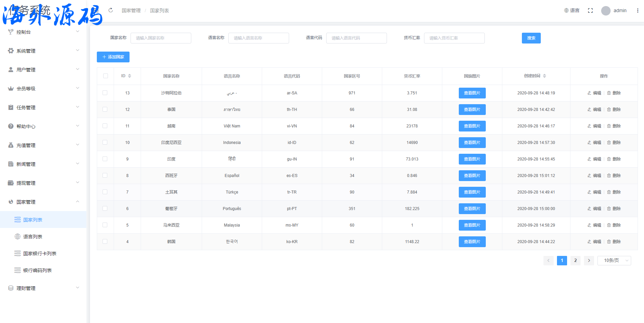Select the checkbox for 韩国 row

[x=105, y=242]
